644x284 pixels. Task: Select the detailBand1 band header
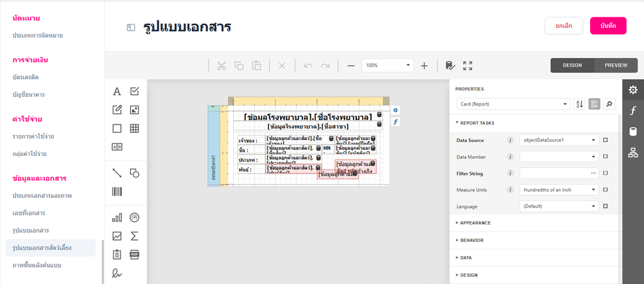point(213,148)
